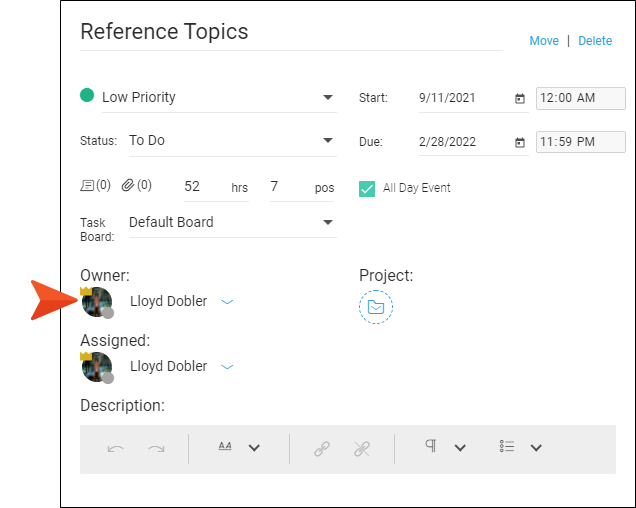
Task: Click the green priority color dot
Action: [x=87, y=95]
